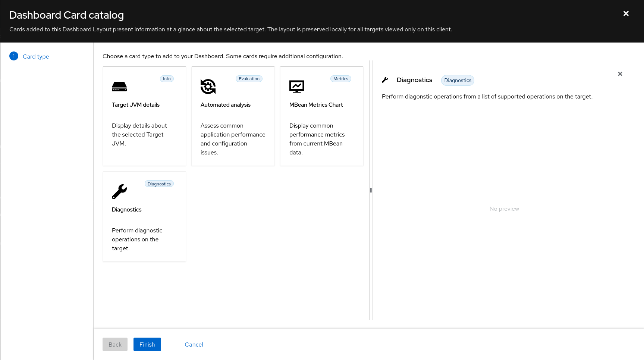644x360 pixels.
Task: Click the Info label on JVM card
Action: tap(167, 79)
